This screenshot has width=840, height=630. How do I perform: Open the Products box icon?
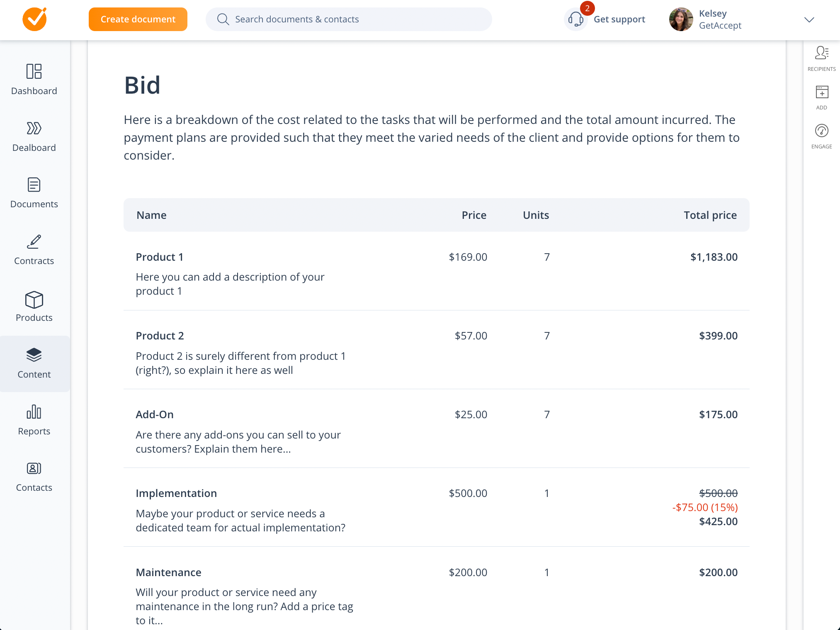(34, 300)
